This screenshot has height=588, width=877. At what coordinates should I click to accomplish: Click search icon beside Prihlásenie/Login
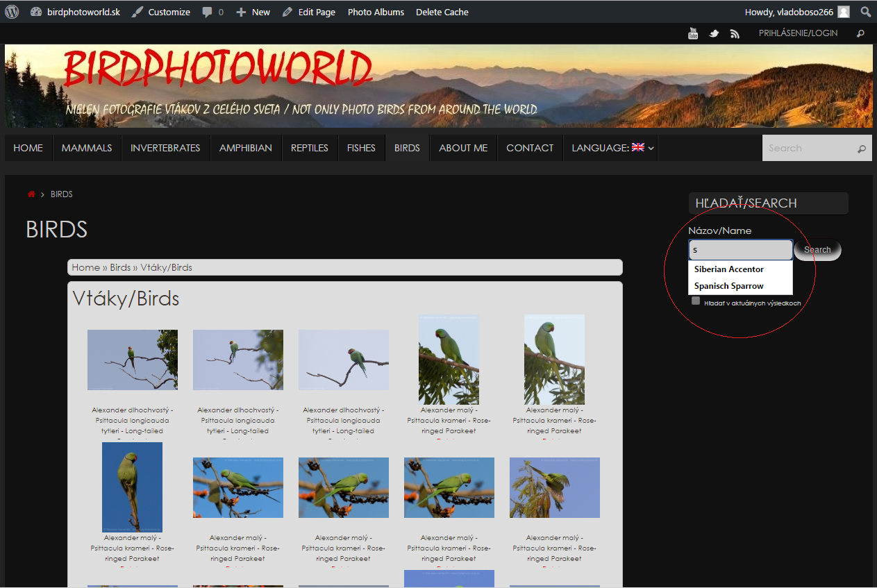pyautogui.click(x=861, y=33)
